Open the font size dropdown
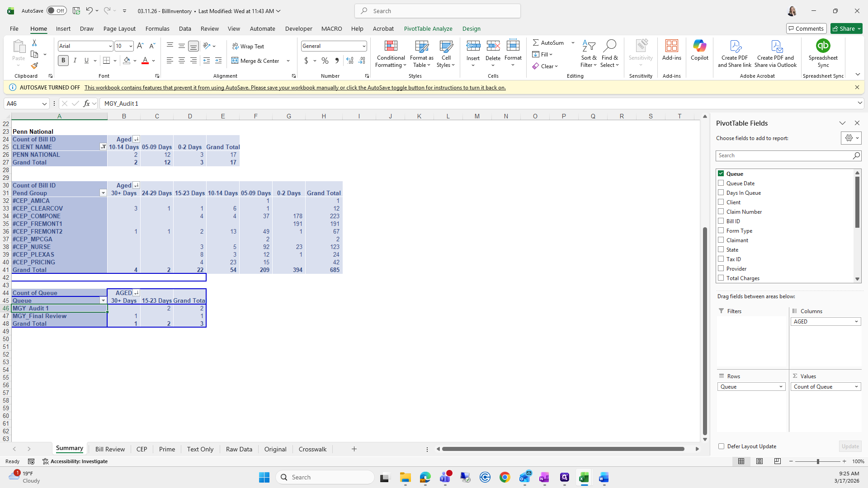The height and width of the screenshot is (488, 868). click(x=131, y=46)
